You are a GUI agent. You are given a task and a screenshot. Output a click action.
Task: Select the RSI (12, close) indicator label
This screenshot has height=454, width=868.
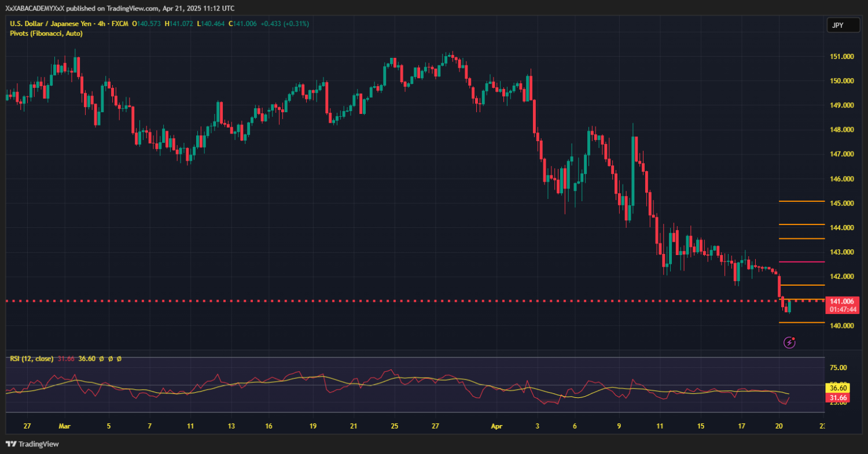(32, 359)
